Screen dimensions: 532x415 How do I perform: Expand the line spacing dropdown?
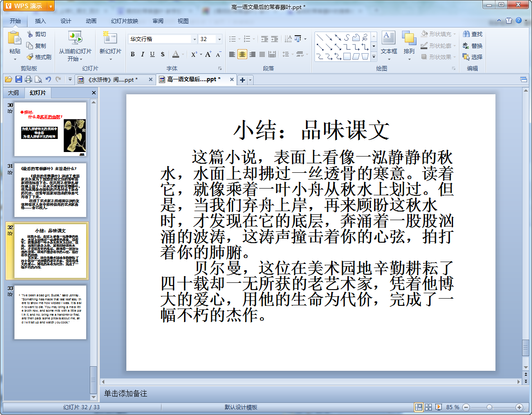pyautogui.click(x=292, y=54)
